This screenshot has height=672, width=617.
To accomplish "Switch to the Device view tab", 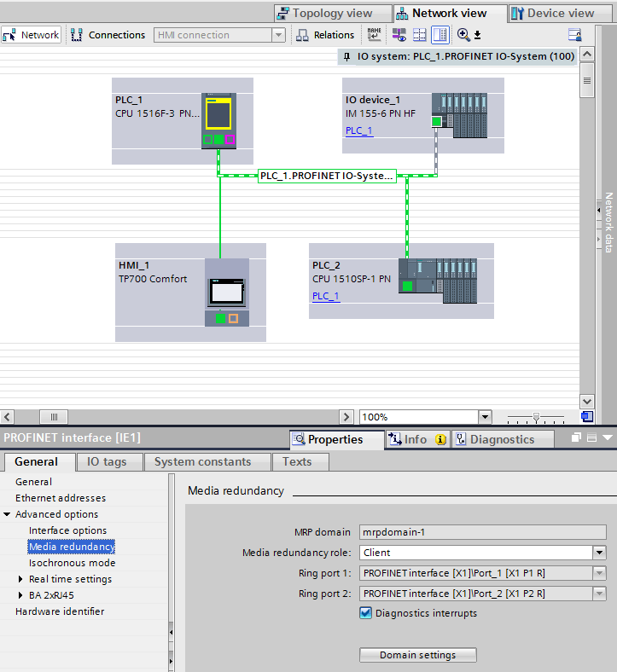I will point(561,14).
